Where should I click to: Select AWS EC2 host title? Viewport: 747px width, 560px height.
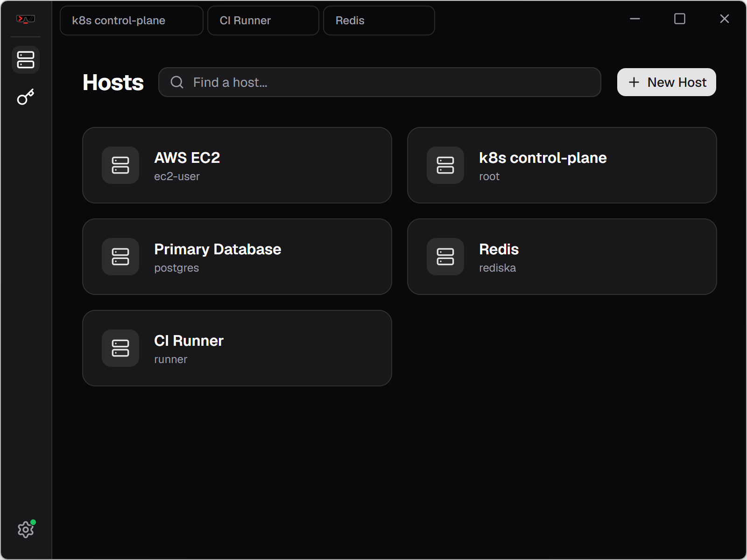coord(187,158)
